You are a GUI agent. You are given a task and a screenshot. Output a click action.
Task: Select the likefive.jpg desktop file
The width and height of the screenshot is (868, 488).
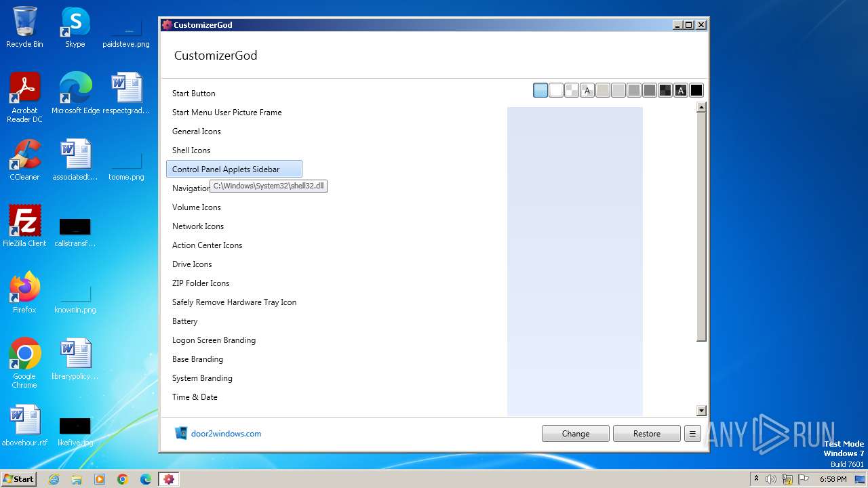(x=75, y=430)
